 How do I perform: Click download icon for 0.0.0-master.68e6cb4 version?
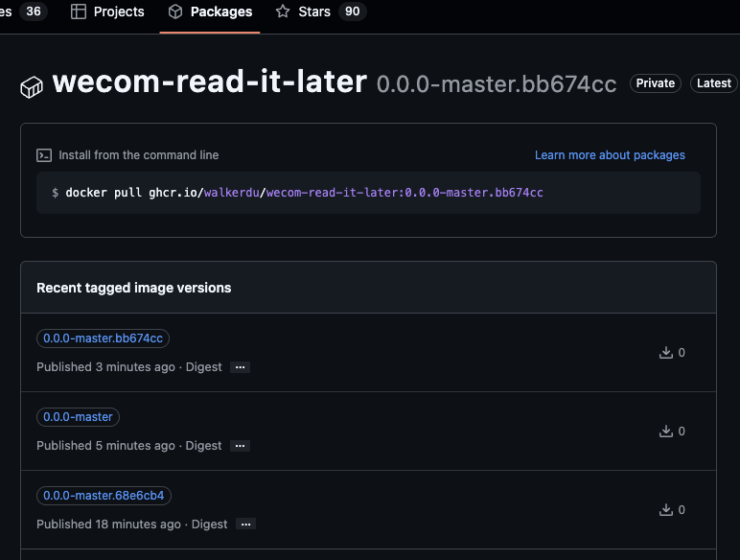click(x=666, y=510)
